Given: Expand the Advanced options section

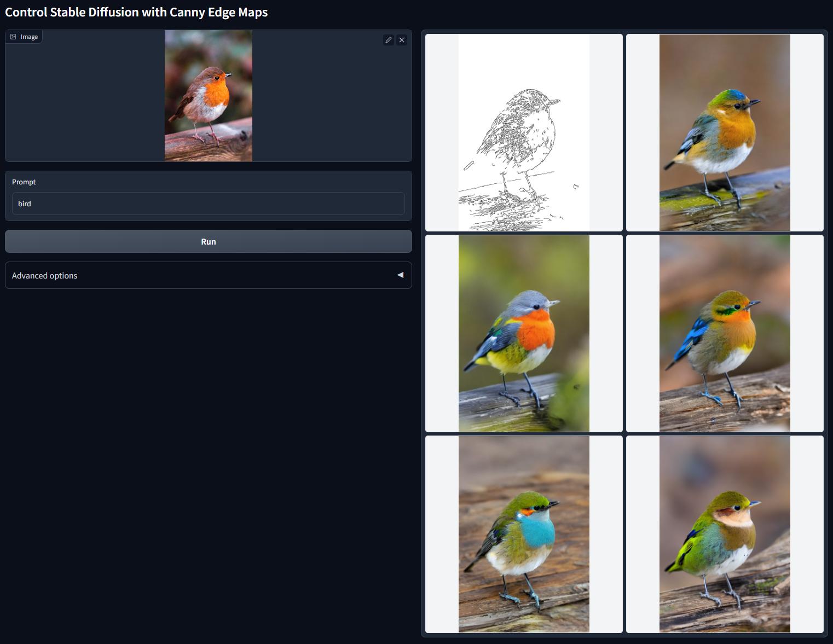Looking at the screenshot, I should pyautogui.click(x=208, y=275).
